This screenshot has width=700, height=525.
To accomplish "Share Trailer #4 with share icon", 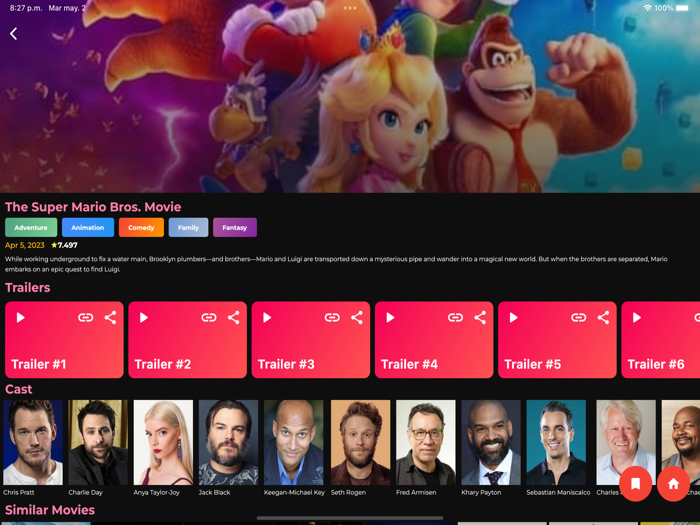I will [480, 317].
